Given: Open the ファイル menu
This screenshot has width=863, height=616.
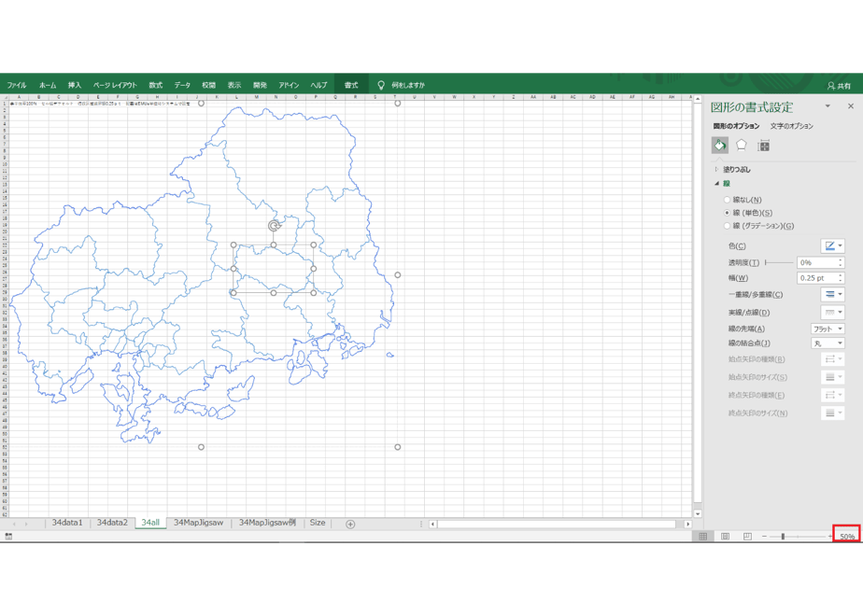Looking at the screenshot, I should [x=17, y=85].
